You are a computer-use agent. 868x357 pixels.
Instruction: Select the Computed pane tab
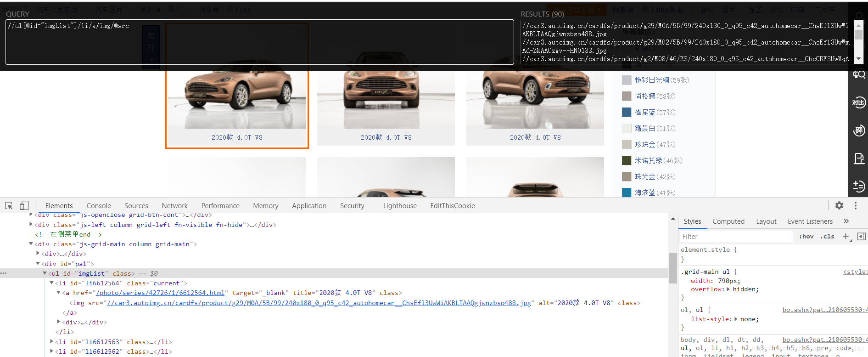click(728, 221)
